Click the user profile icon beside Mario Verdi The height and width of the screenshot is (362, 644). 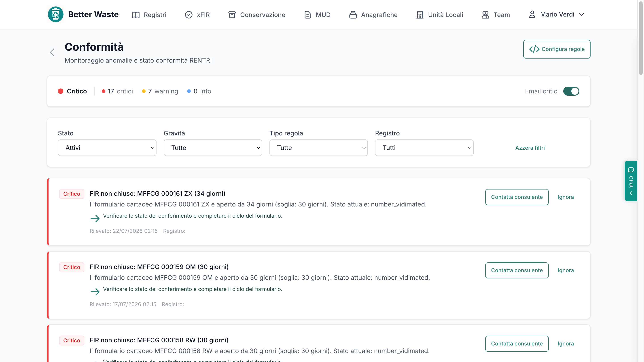[532, 15]
